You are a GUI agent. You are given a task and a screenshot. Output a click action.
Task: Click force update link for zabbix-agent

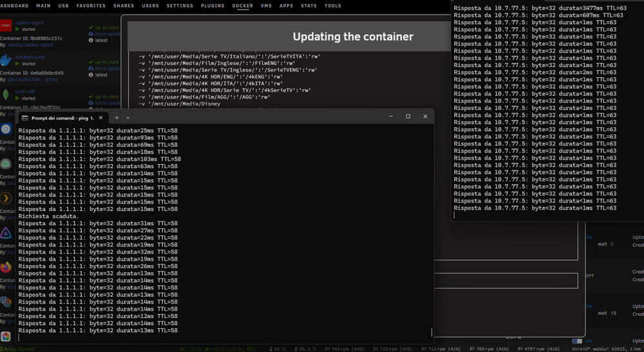(x=108, y=34)
